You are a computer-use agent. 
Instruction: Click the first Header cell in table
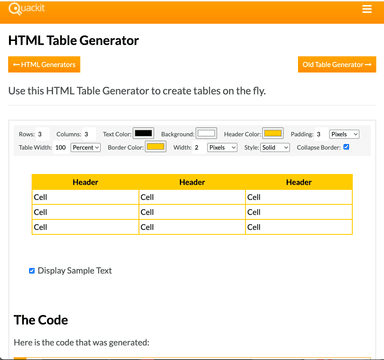point(85,182)
